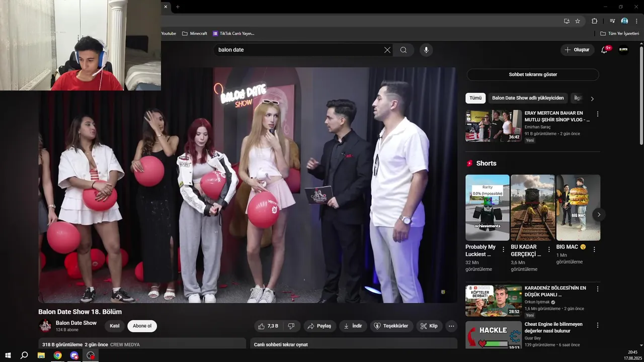Click the install app icon in address bar
Viewport: 644px width, 362px height.
pyautogui.click(x=567, y=21)
